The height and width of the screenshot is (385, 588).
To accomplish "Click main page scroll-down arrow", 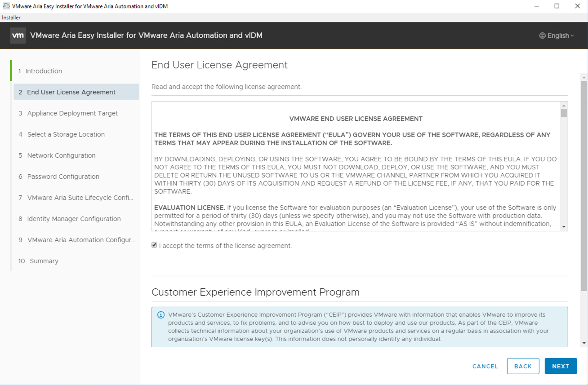I will point(584,343).
